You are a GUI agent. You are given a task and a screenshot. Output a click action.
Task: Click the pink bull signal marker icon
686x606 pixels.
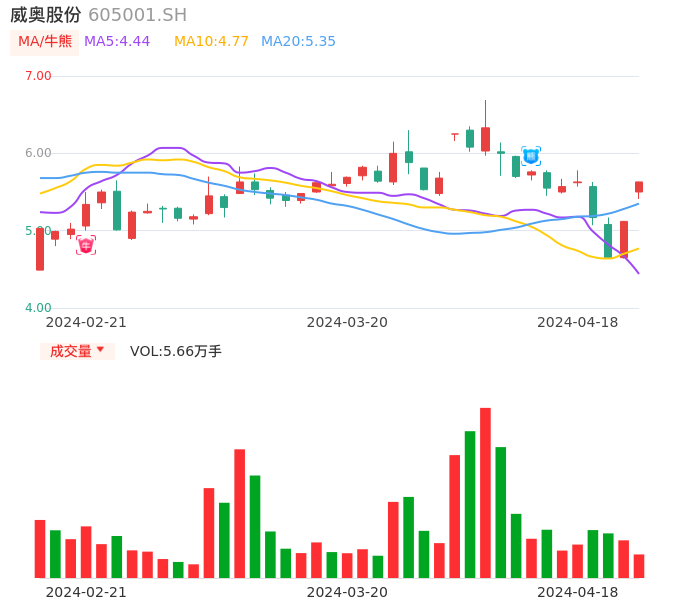[86, 245]
